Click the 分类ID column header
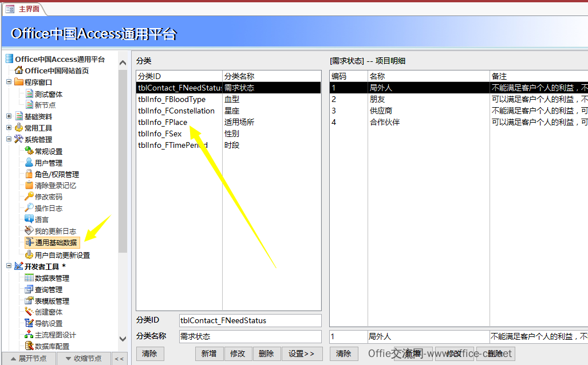The image size is (588, 365). click(179, 76)
